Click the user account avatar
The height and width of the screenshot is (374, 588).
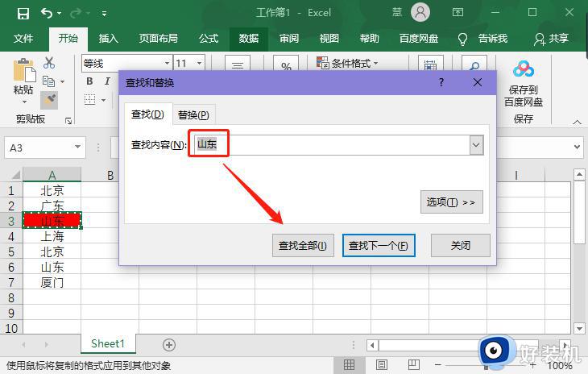(420, 12)
